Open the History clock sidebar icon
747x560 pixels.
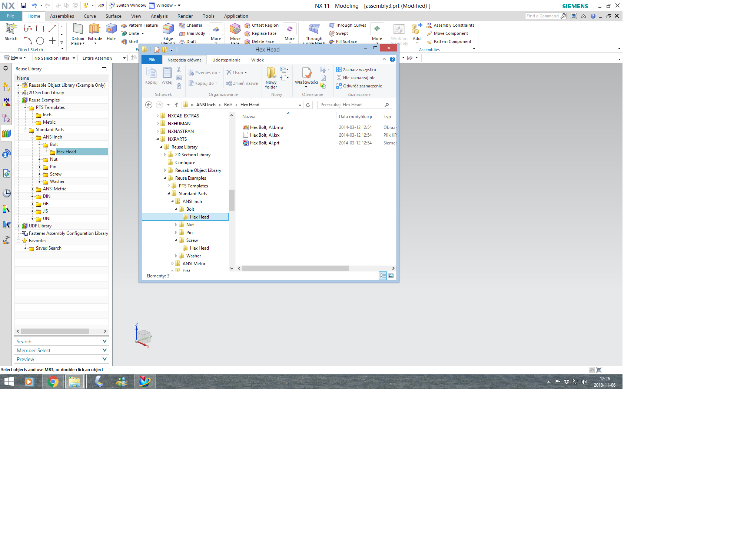point(6,193)
